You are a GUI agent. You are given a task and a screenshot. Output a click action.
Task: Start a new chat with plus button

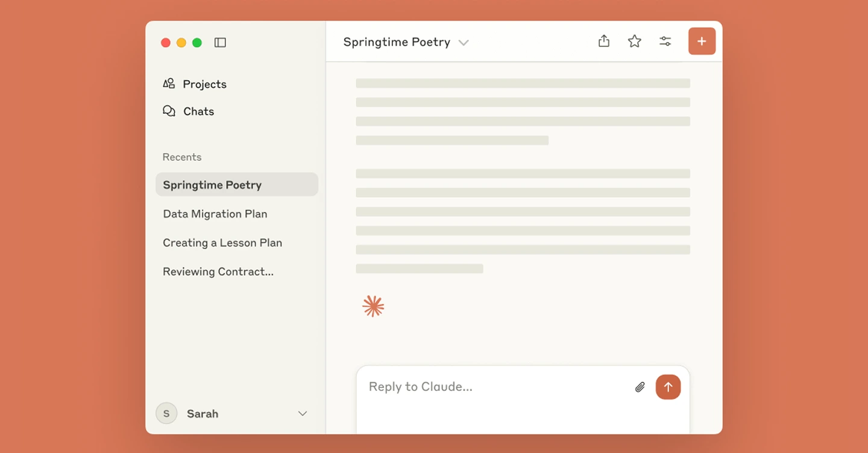[x=702, y=41]
